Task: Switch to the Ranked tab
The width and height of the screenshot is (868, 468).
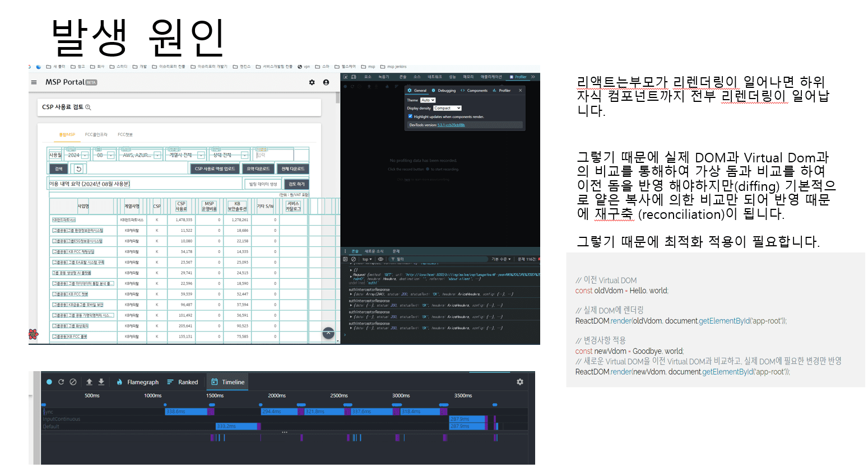Action: (x=183, y=382)
